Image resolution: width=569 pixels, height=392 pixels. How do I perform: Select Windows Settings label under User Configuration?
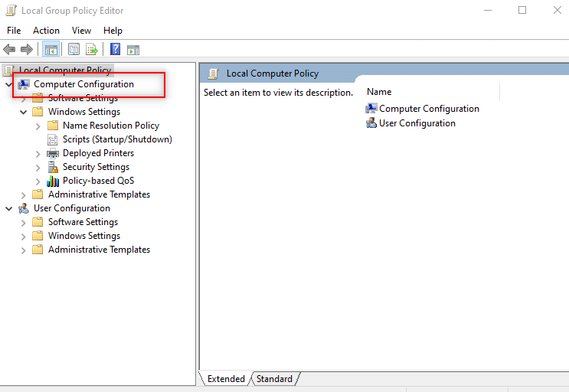click(x=84, y=236)
